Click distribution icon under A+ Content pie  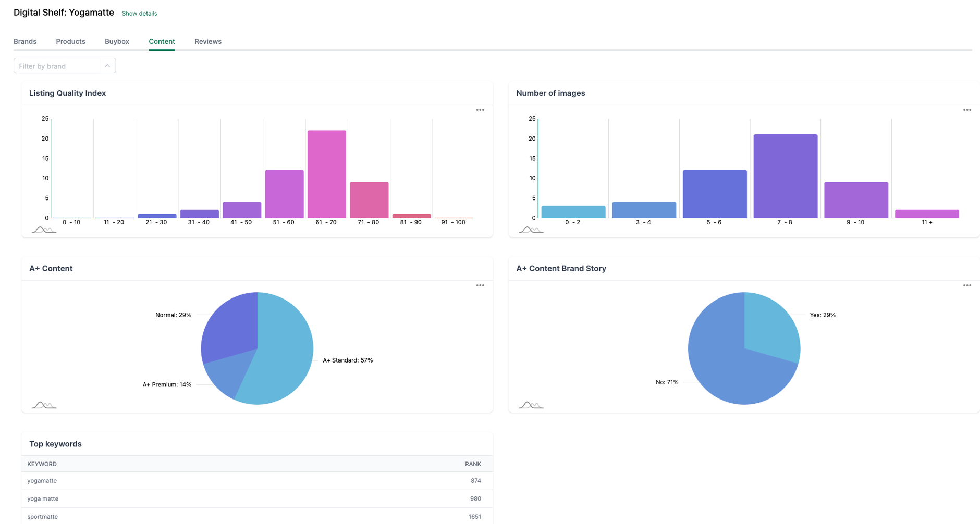point(44,405)
